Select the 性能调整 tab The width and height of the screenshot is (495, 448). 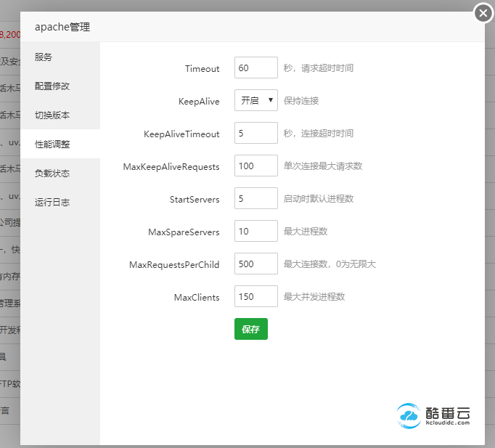(x=52, y=144)
